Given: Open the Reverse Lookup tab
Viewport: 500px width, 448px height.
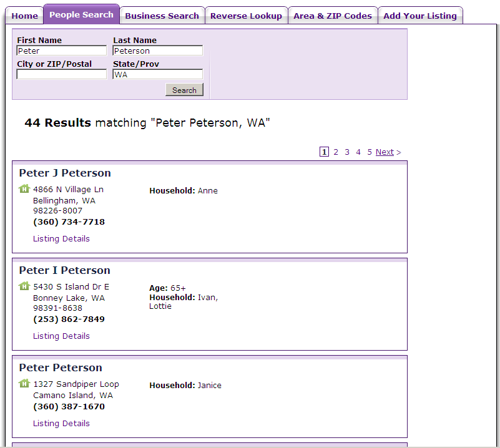Looking at the screenshot, I should (x=246, y=16).
